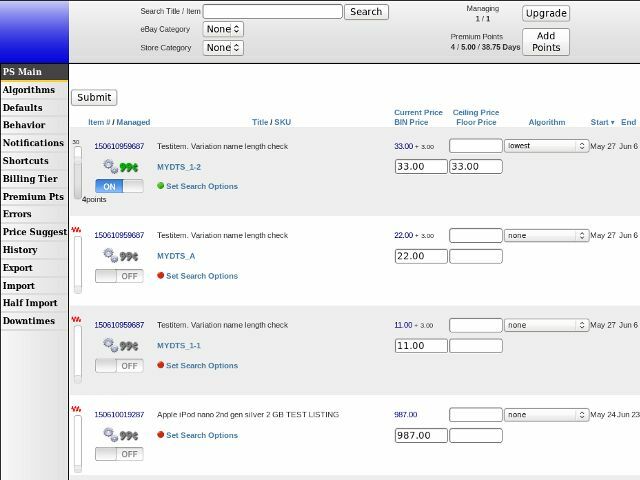Expand the Store Category dropdown

222,47
